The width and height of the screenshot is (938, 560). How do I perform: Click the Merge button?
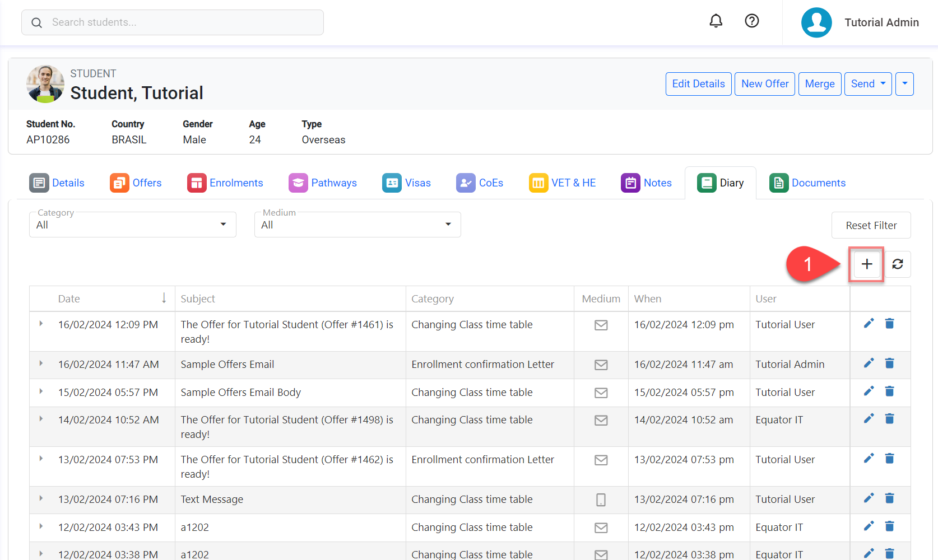[820, 84]
